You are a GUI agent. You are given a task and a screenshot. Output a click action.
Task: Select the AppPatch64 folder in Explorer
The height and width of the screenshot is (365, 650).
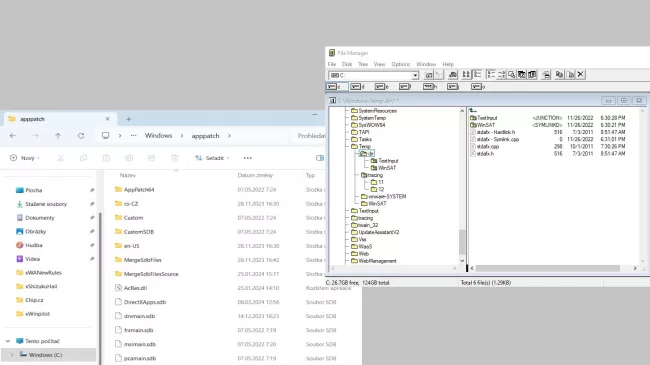point(139,190)
